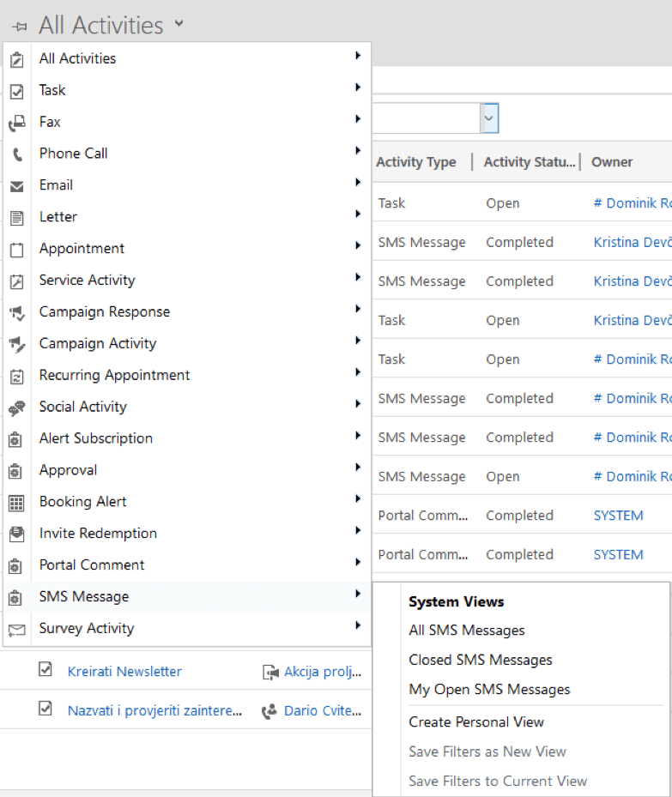The width and height of the screenshot is (672, 797).
Task: Choose Closed SMS Messages view
Action: click(480, 660)
